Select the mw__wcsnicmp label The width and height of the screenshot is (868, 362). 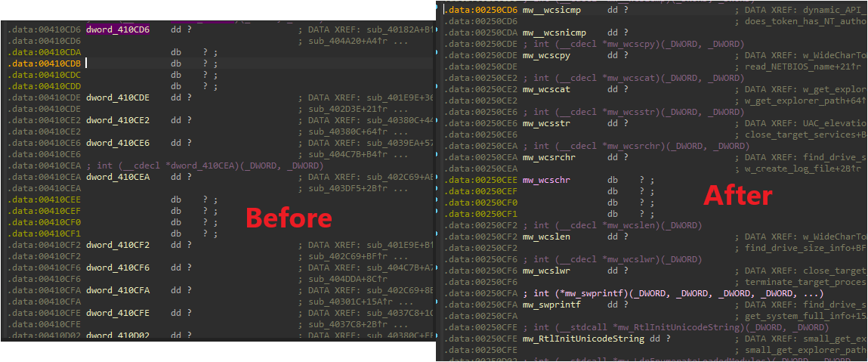(554, 32)
